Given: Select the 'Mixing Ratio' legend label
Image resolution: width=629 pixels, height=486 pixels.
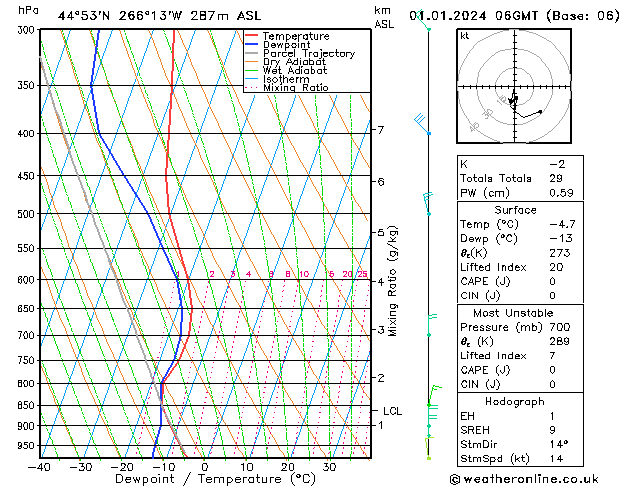Looking at the screenshot, I should (x=295, y=87).
